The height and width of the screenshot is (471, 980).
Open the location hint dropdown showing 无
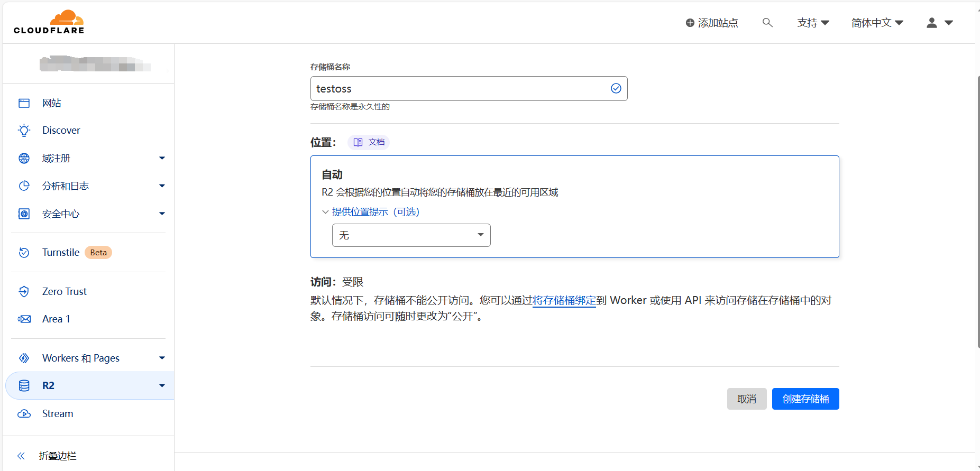(x=411, y=235)
